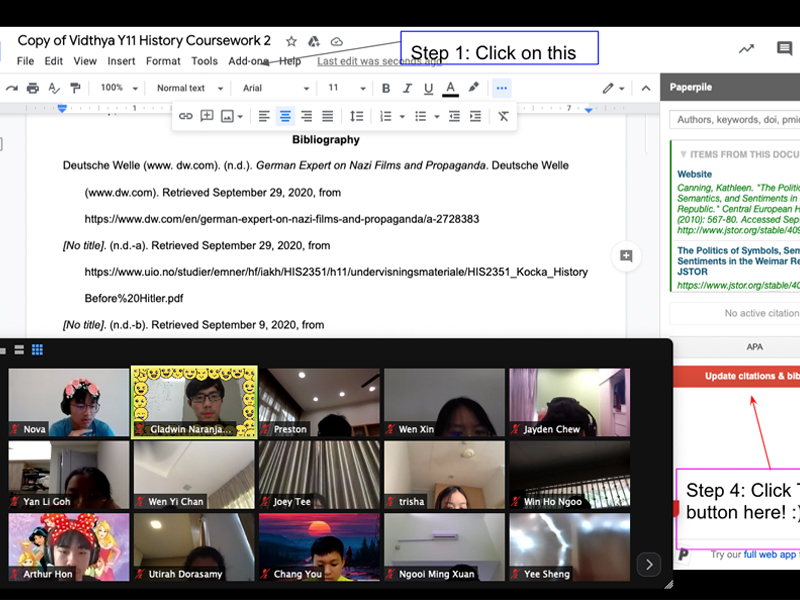Viewport: 800px width, 600px height.
Task: Select Gladwin Naranja's video tile in Zoom
Action: (194, 402)
